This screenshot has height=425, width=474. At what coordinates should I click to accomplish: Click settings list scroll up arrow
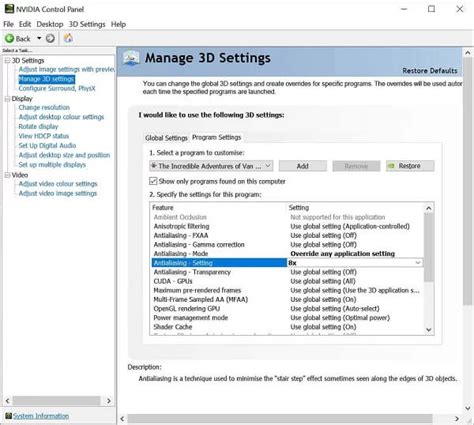(429, 208)
